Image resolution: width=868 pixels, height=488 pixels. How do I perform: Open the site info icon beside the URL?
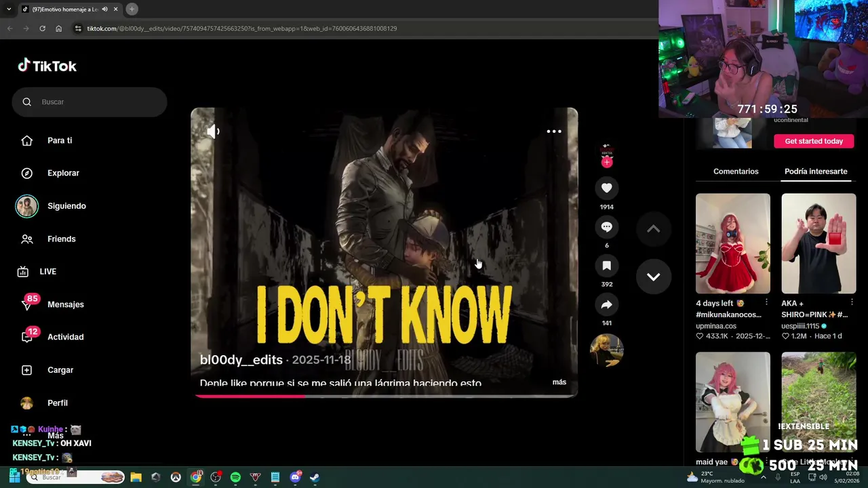click(78, 28)
